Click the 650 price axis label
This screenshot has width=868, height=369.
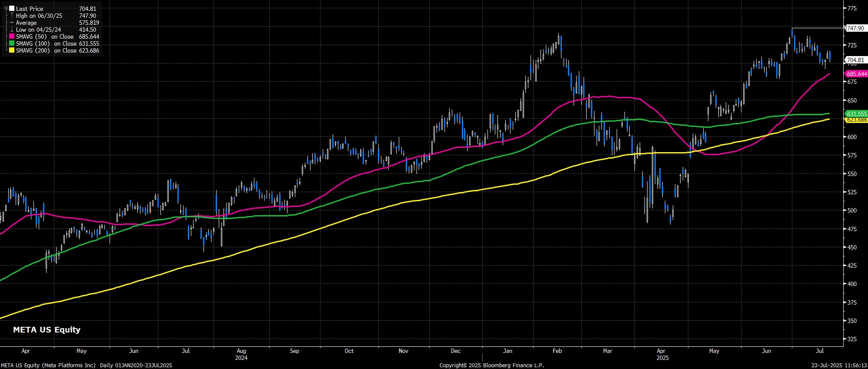click(851, 100)
